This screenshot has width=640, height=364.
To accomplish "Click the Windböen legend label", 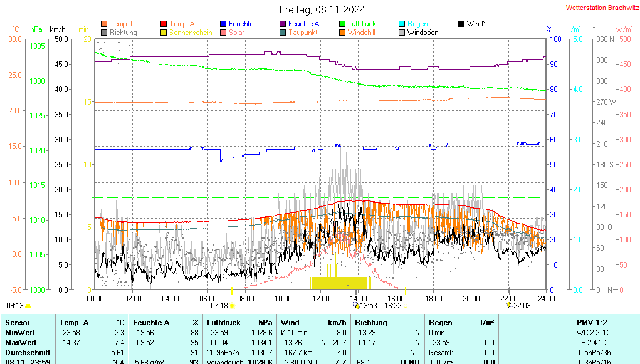I will [x=422, y=33].
